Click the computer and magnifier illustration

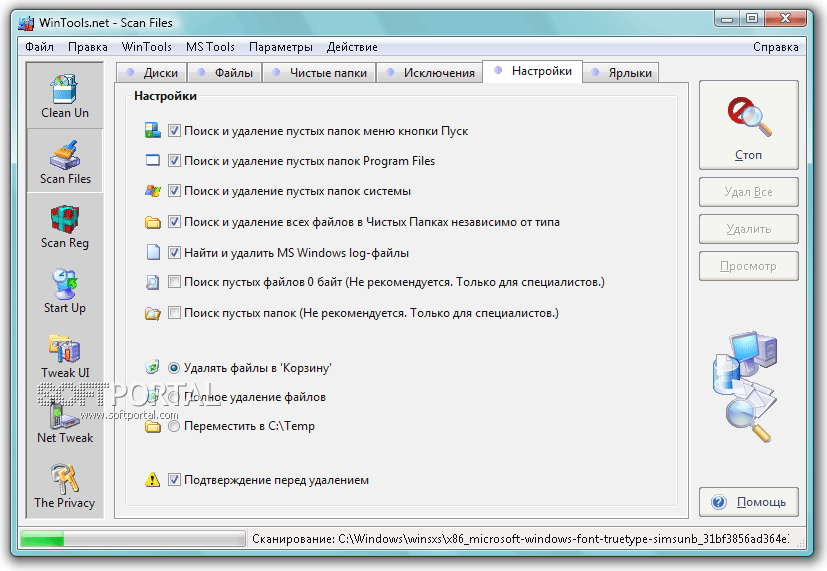tap(745, 386)
